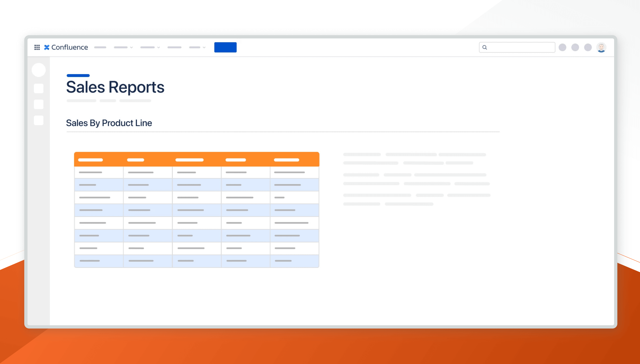
Task: Click the gray circle icon next to avatar
Action: [588, 47]
